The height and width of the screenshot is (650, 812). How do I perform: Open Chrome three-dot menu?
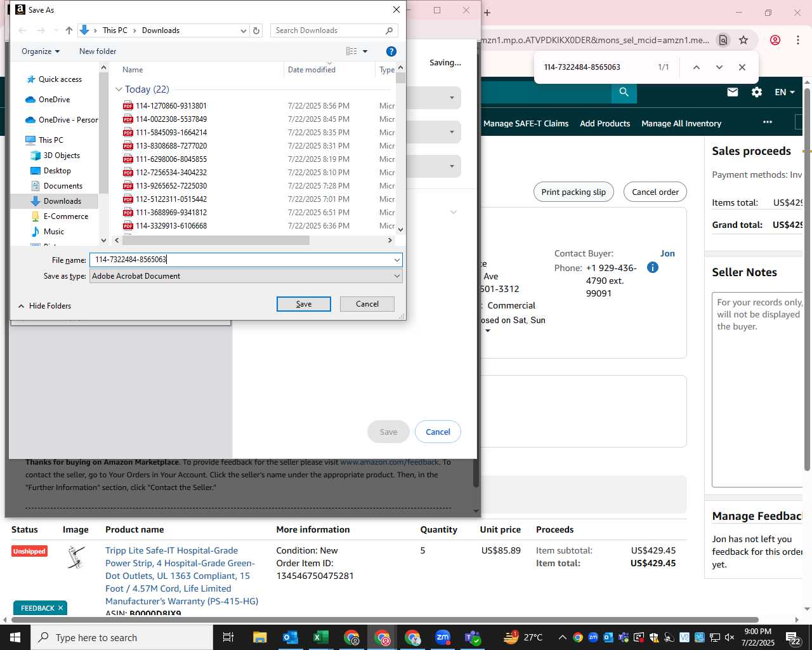pos(798,40)
